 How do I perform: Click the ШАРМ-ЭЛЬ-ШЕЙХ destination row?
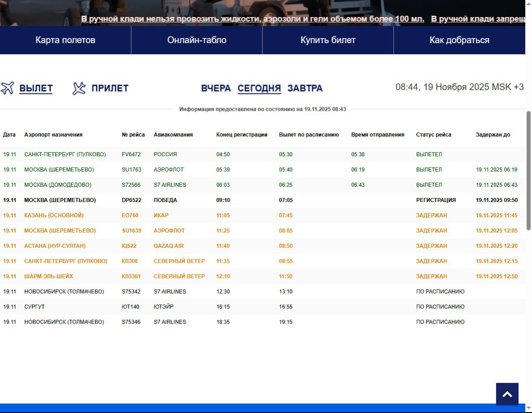[48, 277]
